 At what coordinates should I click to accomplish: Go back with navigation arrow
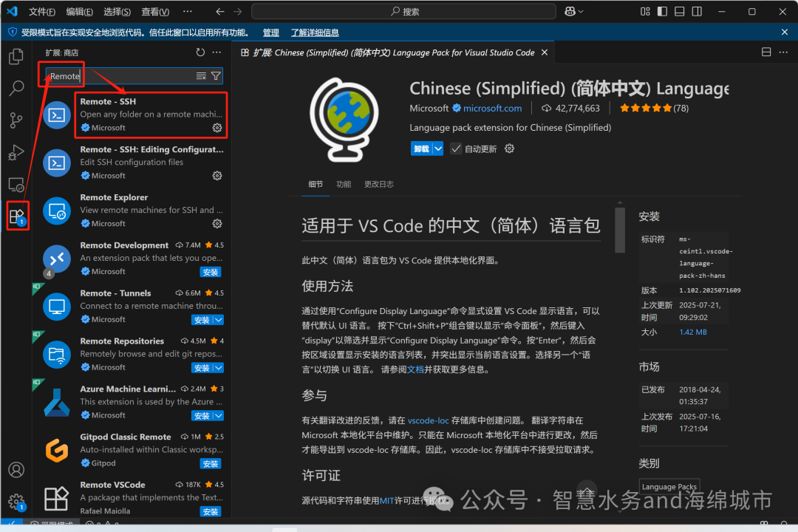[x=220, y=11]
